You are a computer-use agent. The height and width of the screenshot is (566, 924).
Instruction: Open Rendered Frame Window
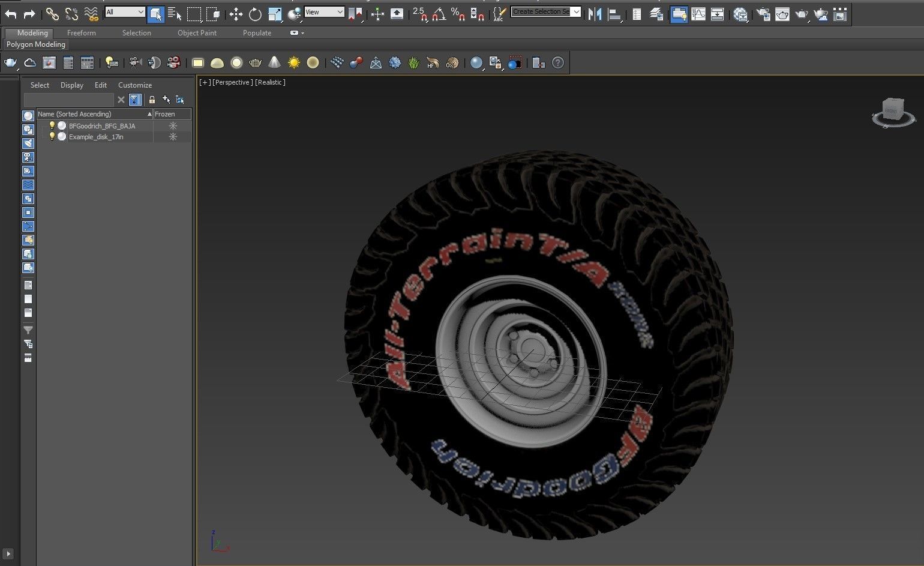(x=782, y=14)
